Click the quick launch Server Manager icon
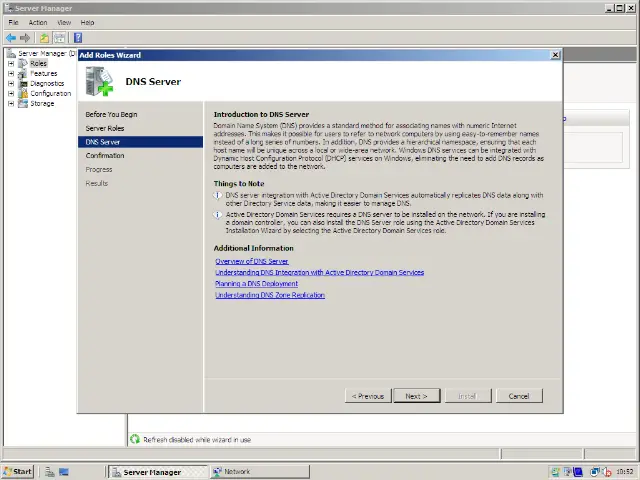Image resolution: width=640 pixels, height=480 pixels. [x=49, y=472]
